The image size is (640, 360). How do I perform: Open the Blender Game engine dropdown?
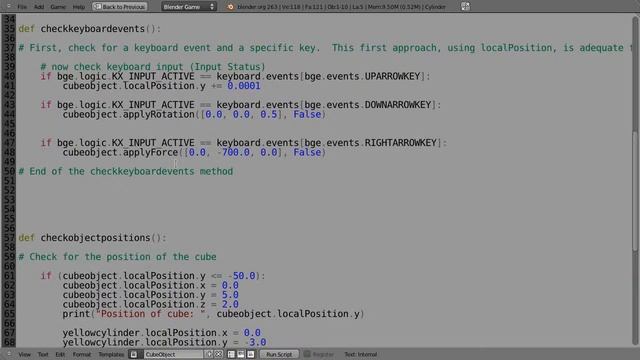pos(189,7)
